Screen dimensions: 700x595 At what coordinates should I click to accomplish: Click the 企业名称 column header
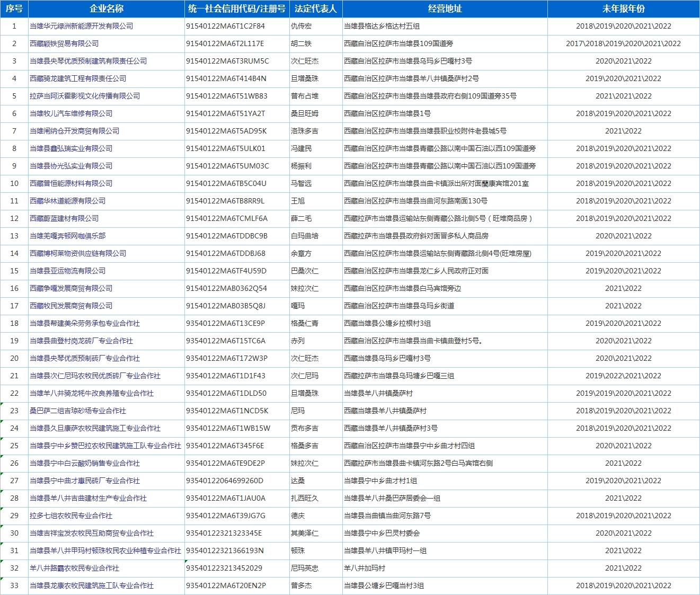(x=107, y=8)
